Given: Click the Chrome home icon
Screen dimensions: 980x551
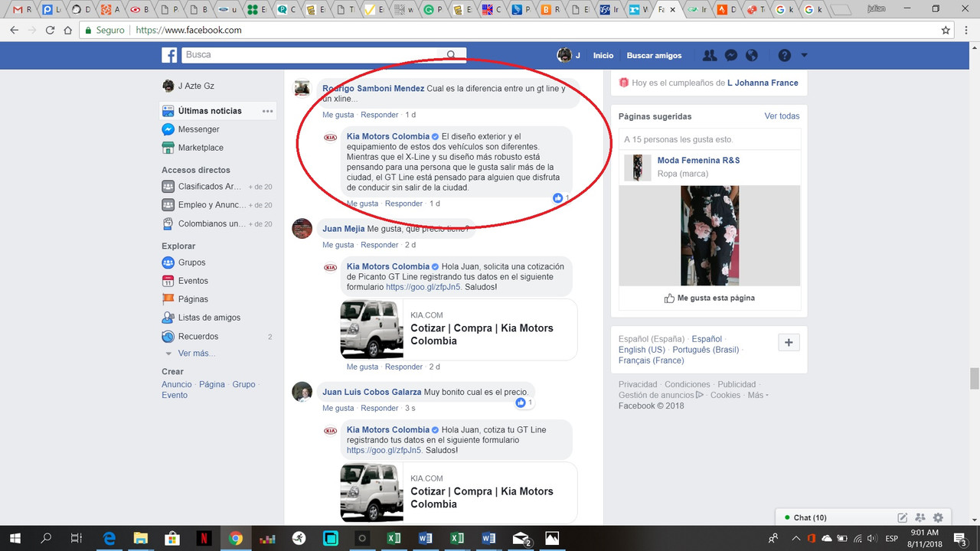Looking at the screenshot, I should tap(67, 31).
